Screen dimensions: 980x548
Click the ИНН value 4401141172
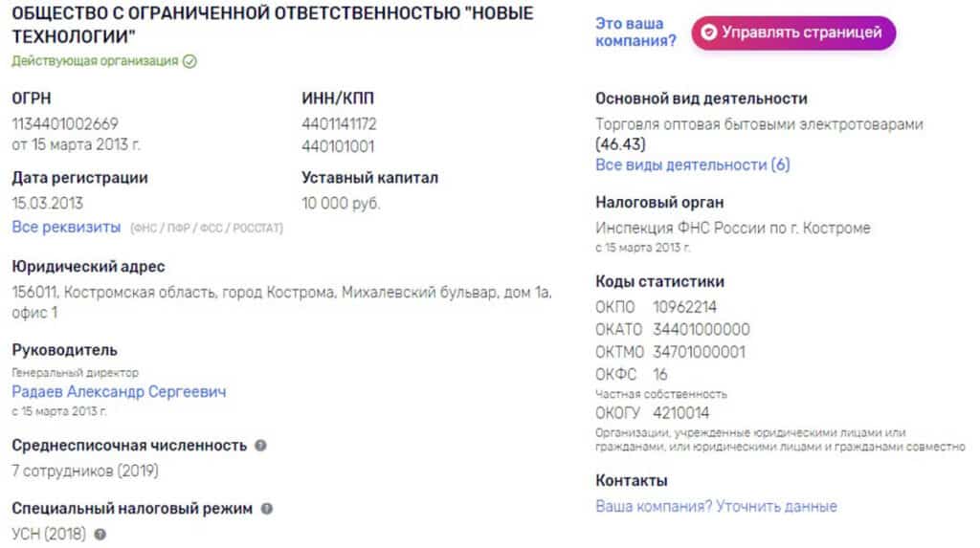339,123
